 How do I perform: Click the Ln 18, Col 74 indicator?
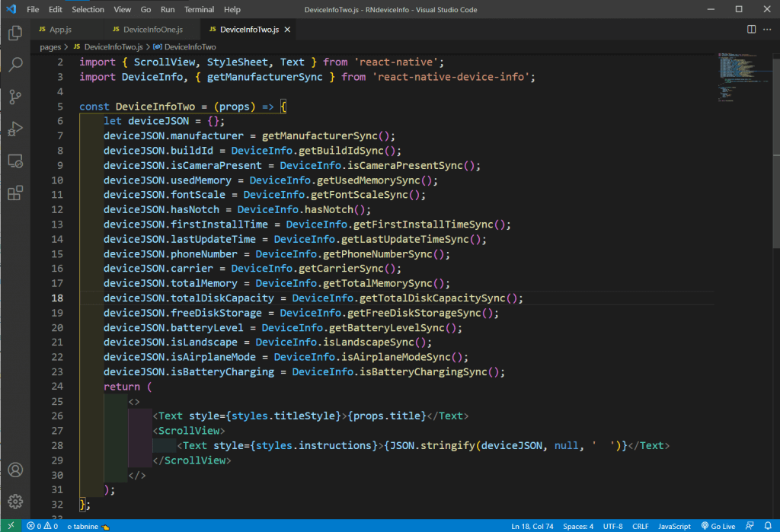532,526
